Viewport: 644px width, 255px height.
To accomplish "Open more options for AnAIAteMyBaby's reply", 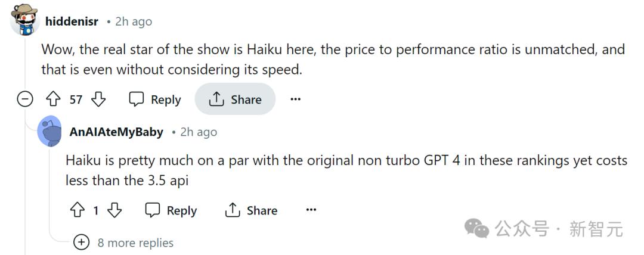I will 311,210.
